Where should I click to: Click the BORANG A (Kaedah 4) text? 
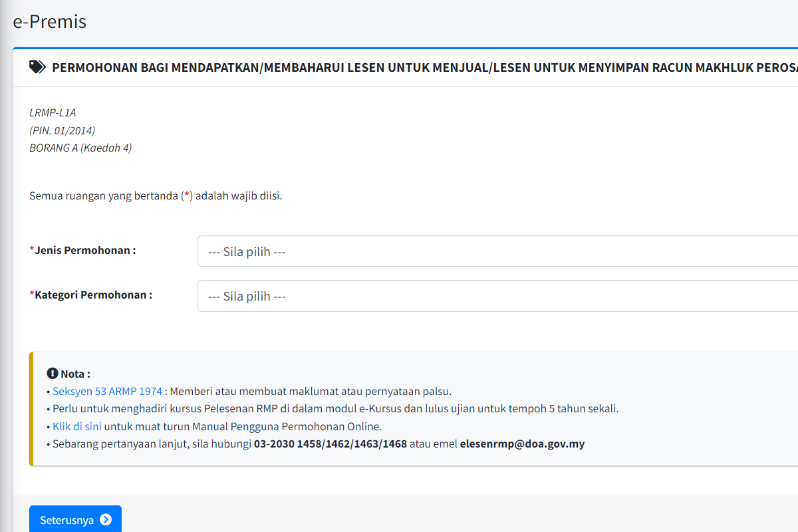point(80,148)
